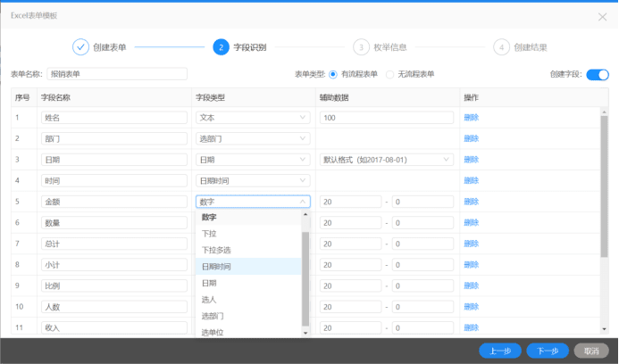This screenshot has height=364, width=619.
Task: Delete row 9 比例 field
Action: (471, 285)
